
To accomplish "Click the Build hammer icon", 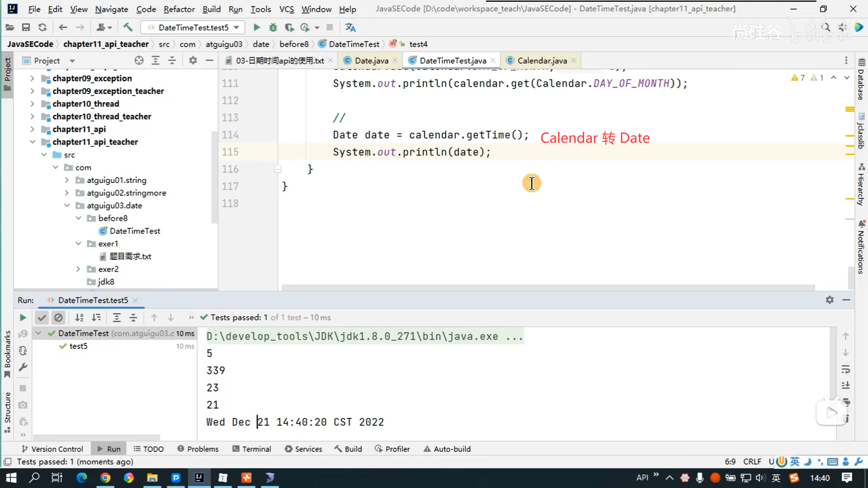I will tap(128, 28).
